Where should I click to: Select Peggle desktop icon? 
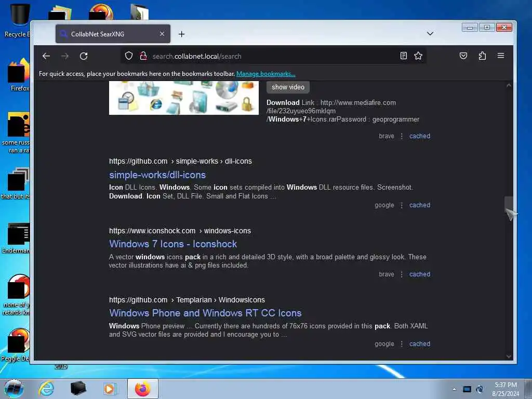[x=16, y=345]
